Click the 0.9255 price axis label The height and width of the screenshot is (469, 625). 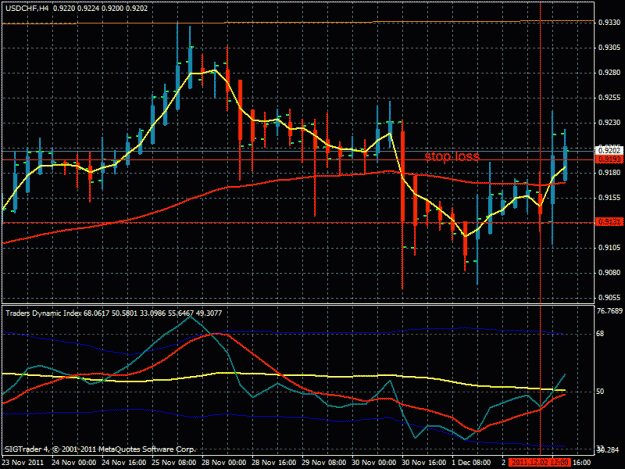click(x=609, y=98)
